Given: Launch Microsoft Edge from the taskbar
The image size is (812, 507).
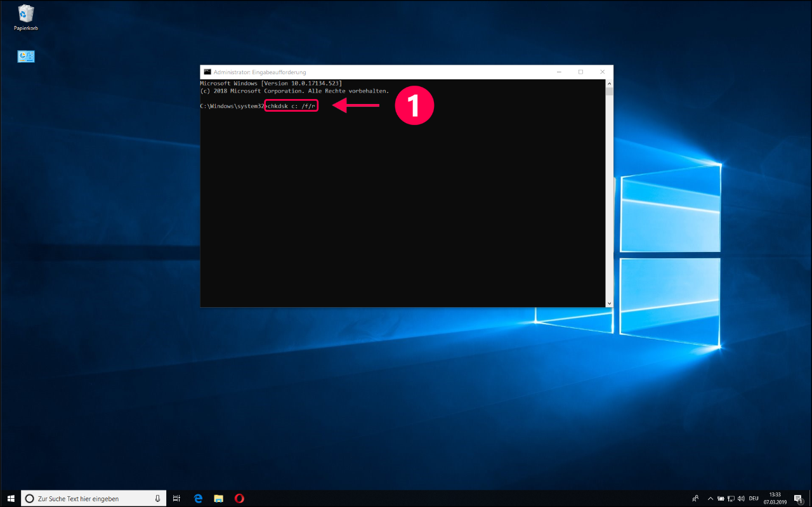Looking at the screenshot, I should (197, 499).
